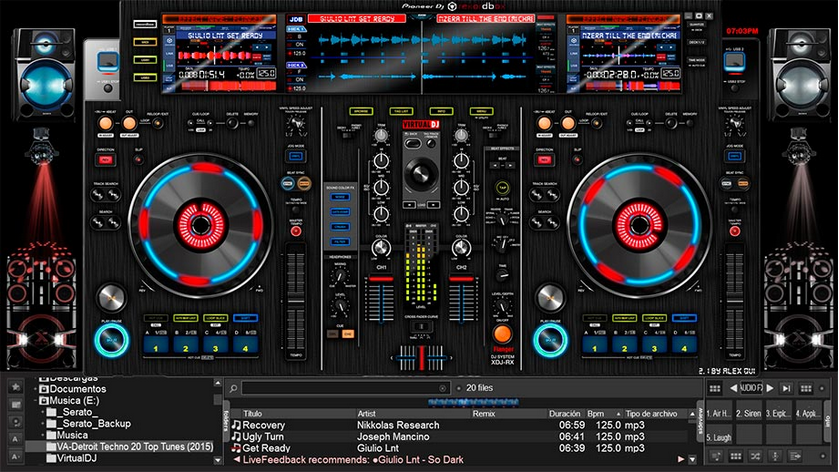Sort tracks by the Bpm column
Screen dimensions: 839x472
[596, 414]
